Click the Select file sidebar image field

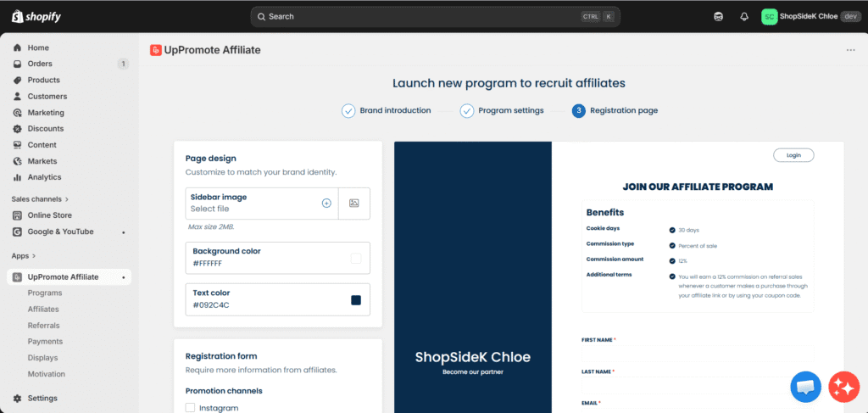tap(262, 204)
